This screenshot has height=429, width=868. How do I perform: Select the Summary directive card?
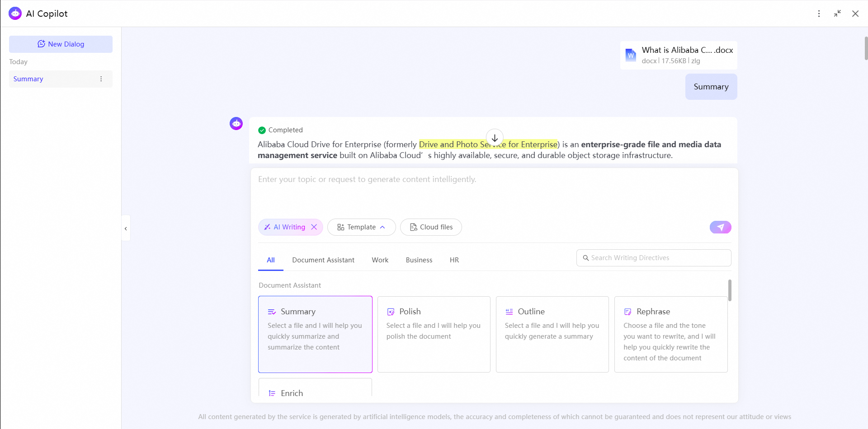(x=315, y=334)
